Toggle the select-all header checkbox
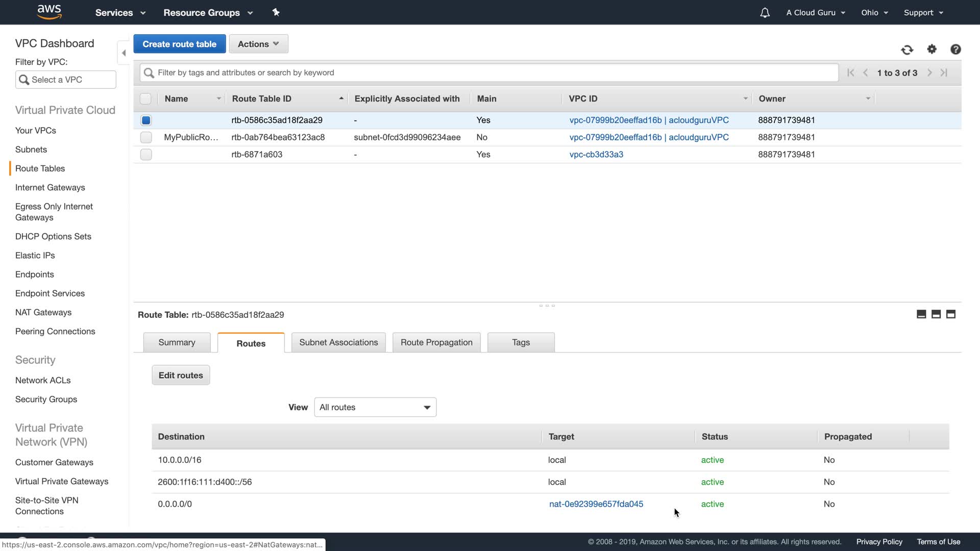The height and width of the screenshot is (551, 980). (x=145, y=99)
